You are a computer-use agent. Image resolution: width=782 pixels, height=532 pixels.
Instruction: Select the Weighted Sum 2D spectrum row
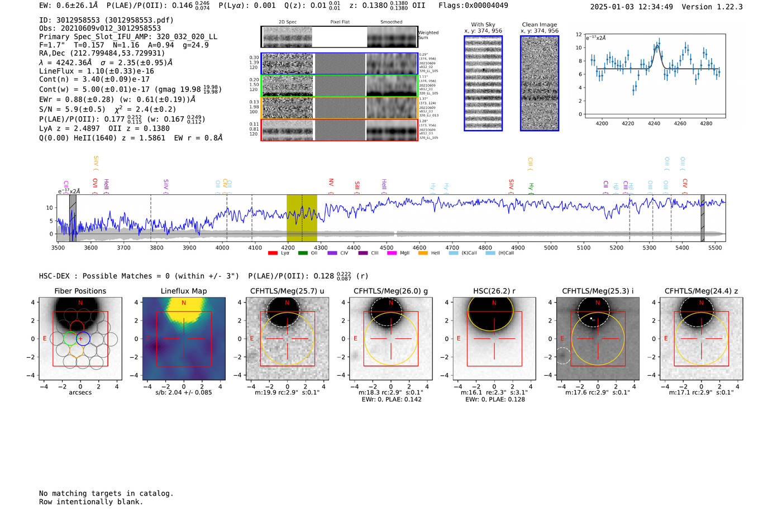(340, 37)
